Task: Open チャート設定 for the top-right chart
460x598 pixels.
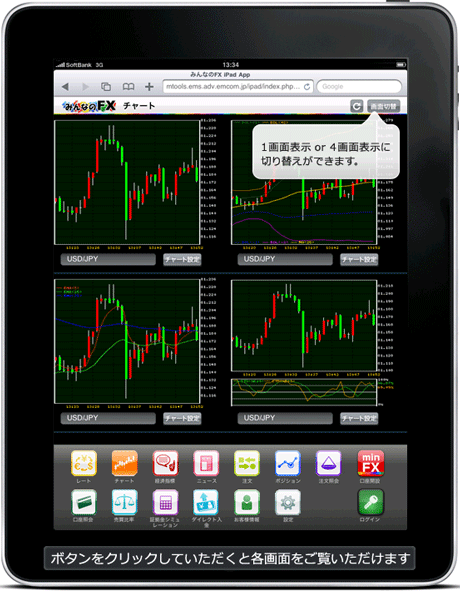Action: pos(359,259)
